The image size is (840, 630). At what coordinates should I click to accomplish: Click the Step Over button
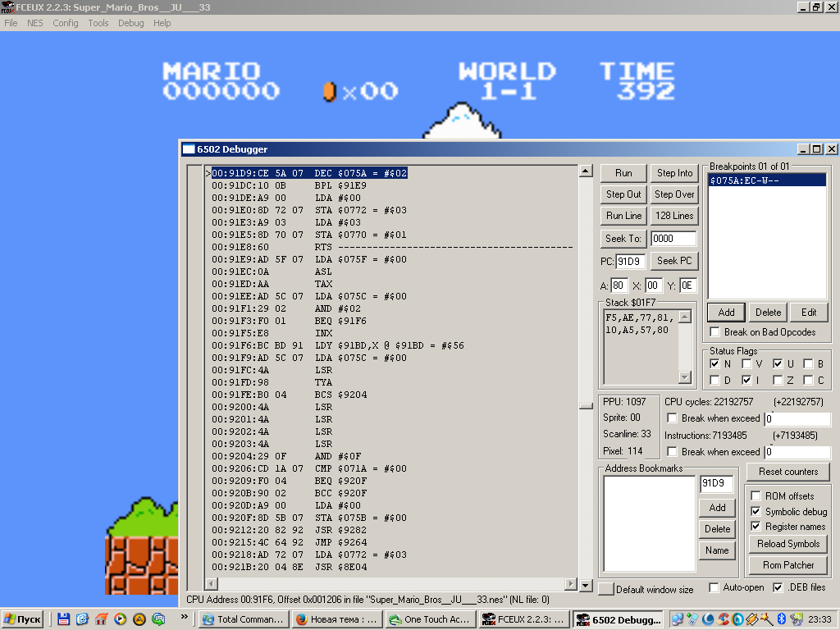pyautogui.click(x=674, y=194)
